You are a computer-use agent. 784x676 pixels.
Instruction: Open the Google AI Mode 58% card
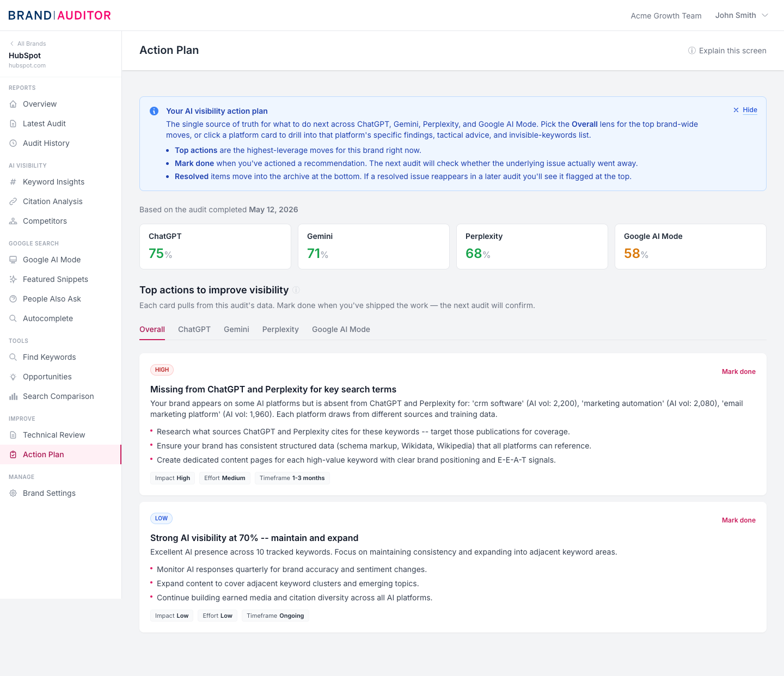pos(690,247)
